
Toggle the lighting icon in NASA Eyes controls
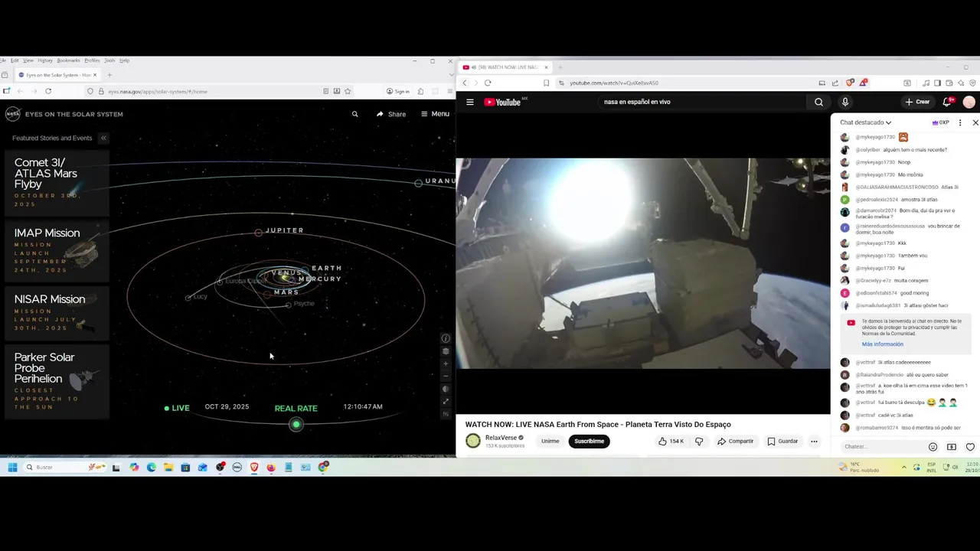[446, 389]
